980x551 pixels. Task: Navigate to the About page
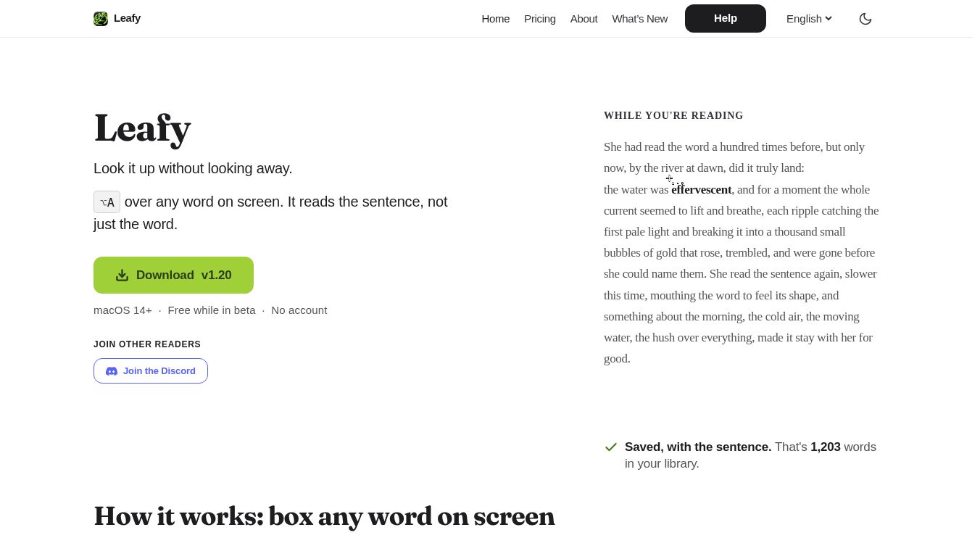tap(584, 19)
